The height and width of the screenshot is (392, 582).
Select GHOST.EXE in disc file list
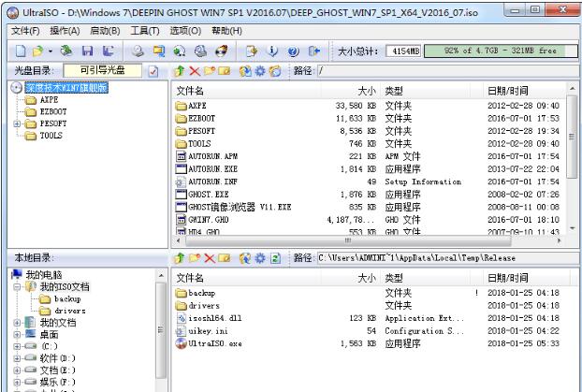tap(209, 195)
